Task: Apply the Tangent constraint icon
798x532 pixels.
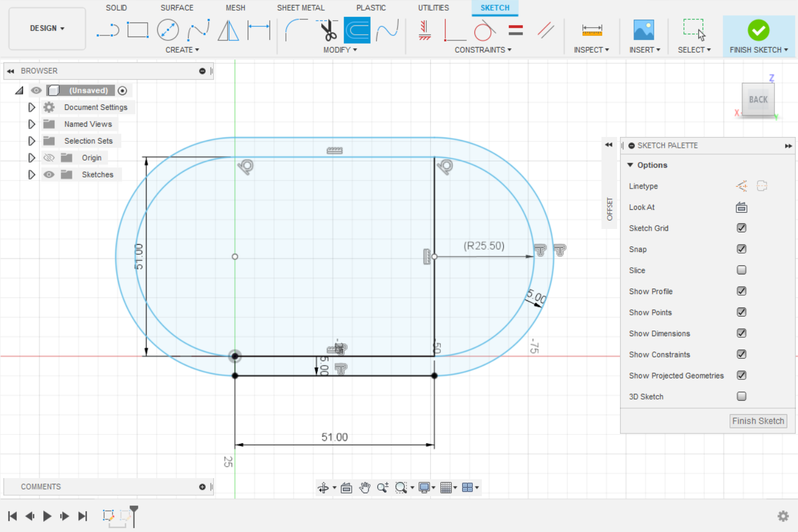Action: 484,30
